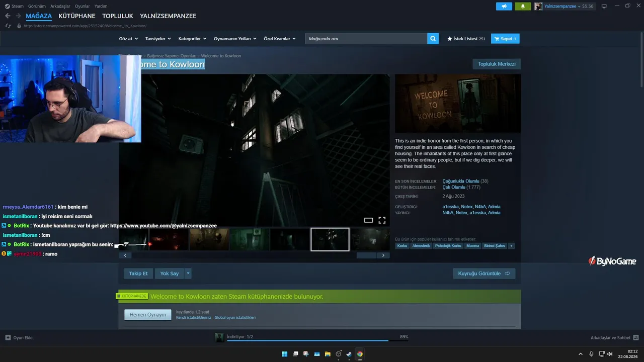The image size is (644, 362).
Task: Focus the Mağazada ara search field
Action: pos(366,39)
